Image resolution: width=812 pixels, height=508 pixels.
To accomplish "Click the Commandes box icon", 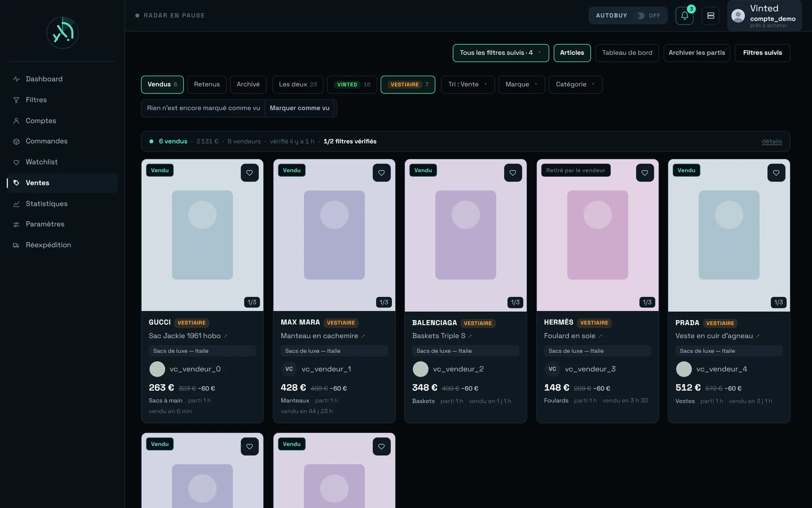I will (x=16, y=141).
